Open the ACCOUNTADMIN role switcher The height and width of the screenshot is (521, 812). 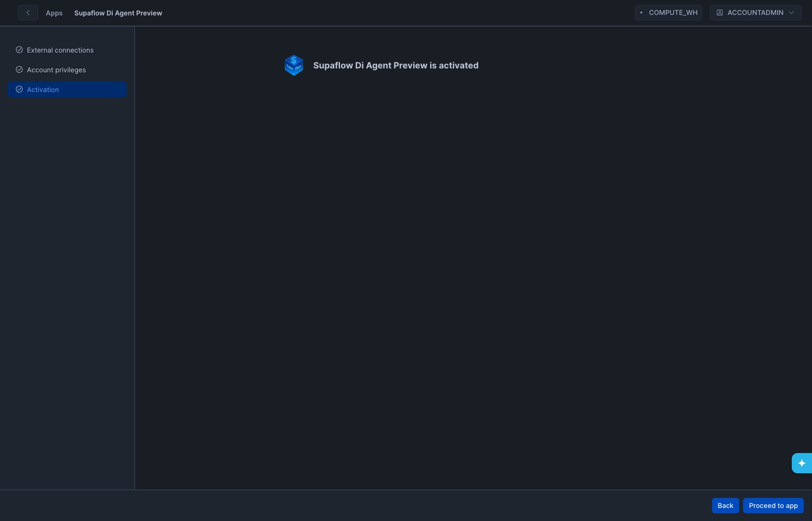click(x=755, y=13)
